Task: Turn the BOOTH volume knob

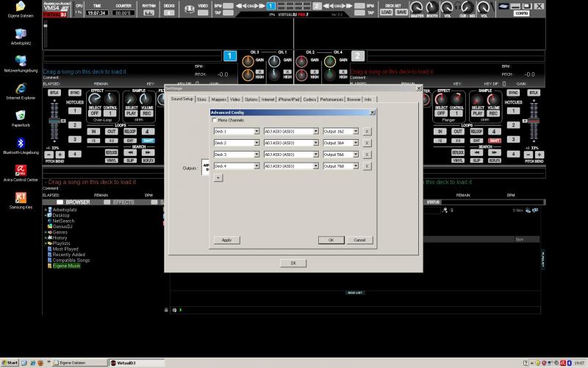Action: [432, 7]
